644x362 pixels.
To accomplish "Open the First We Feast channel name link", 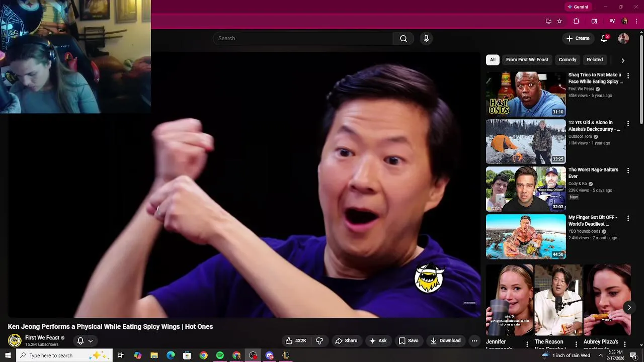I will pyautogui.click(x=42, y=338).
